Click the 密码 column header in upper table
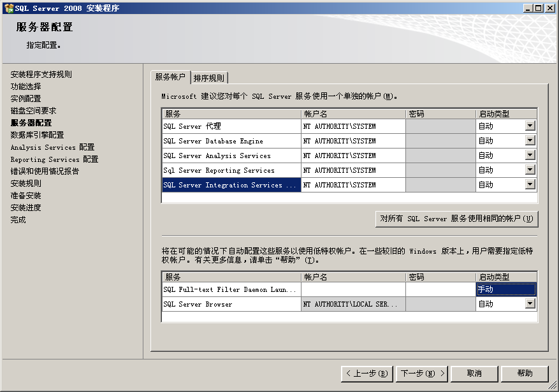The image size is (559, 392). pyautogui.click(x=440, y=114)
